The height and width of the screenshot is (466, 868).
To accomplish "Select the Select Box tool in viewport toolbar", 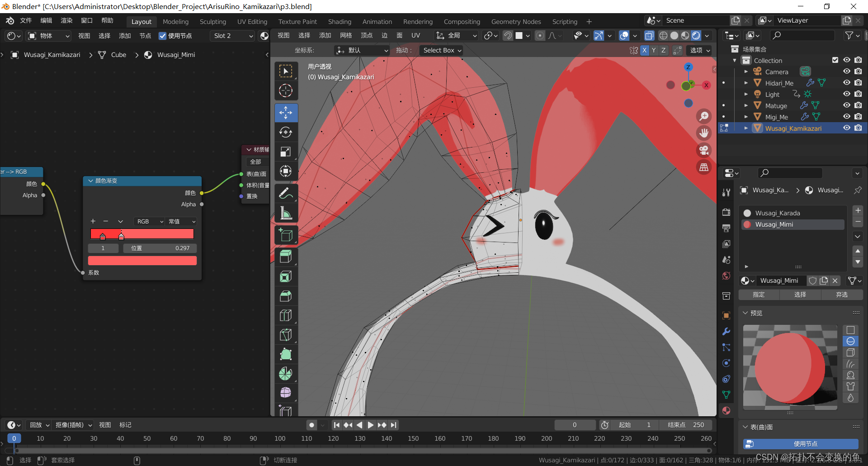I will coord(286,71).
